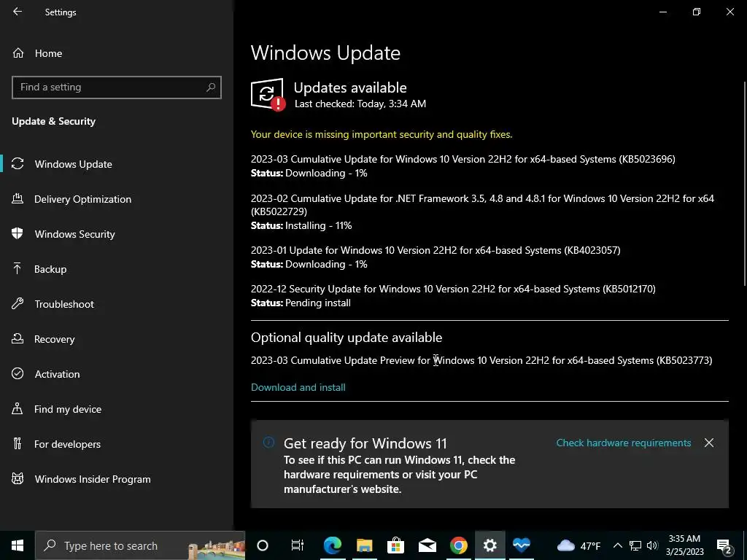The height and width of the screenshot is (560, 747).
Task: Click the Windows Update sync arrows icon in sidebar
Action: click(x=18, y=164)
